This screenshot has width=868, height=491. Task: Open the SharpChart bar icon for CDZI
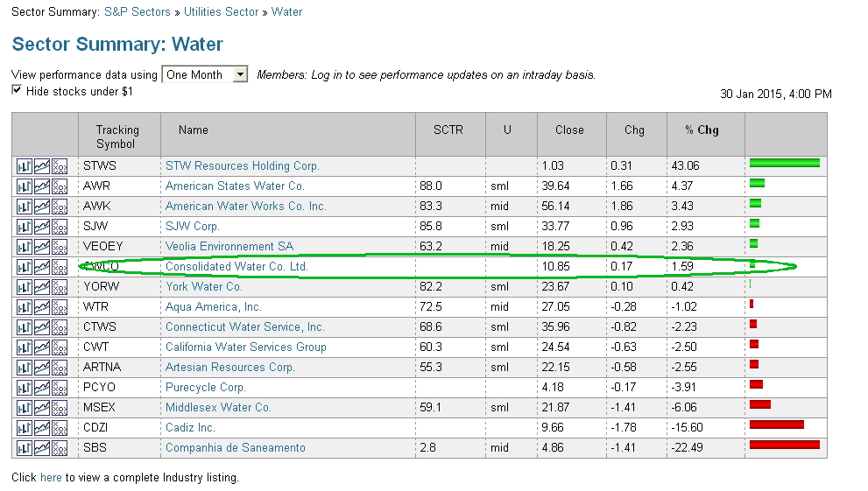tap(25, 428)
